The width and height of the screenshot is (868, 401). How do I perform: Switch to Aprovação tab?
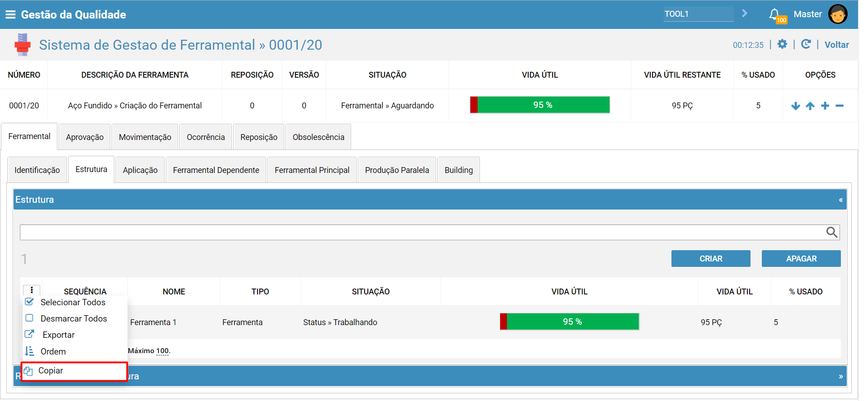(x=84, y=137)
